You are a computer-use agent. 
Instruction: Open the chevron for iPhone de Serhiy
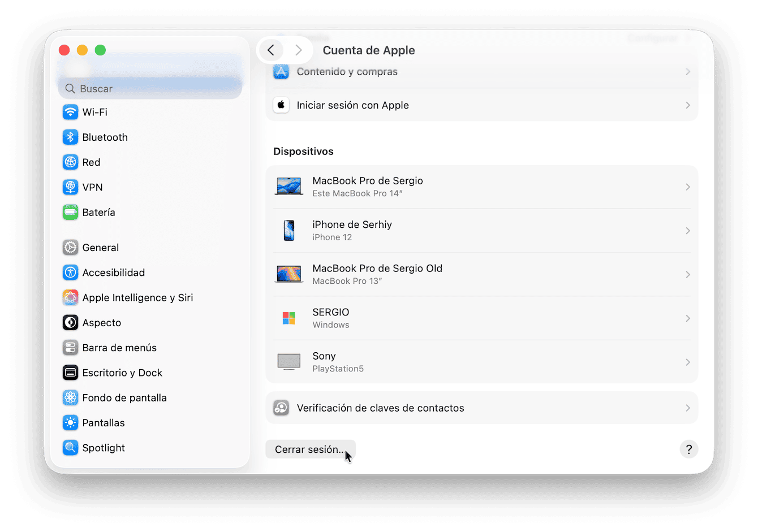click(x=688, y=231)
